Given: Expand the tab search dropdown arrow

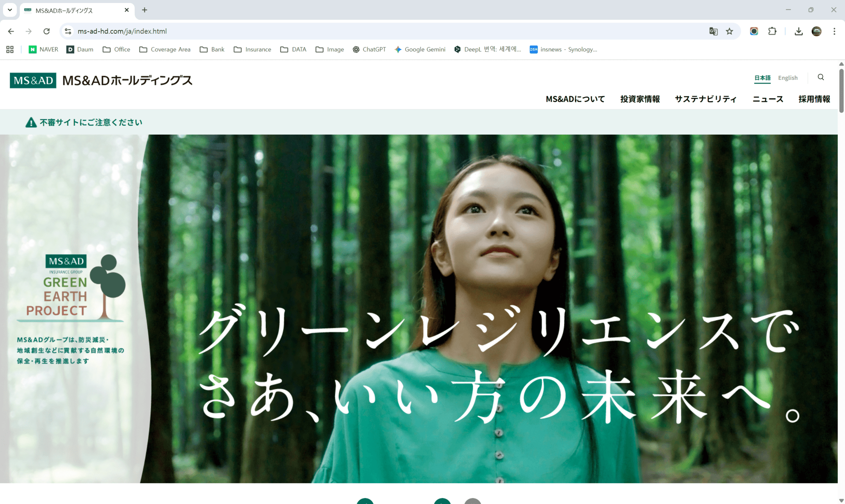Looking at the screenshot, I should (10, 10).
